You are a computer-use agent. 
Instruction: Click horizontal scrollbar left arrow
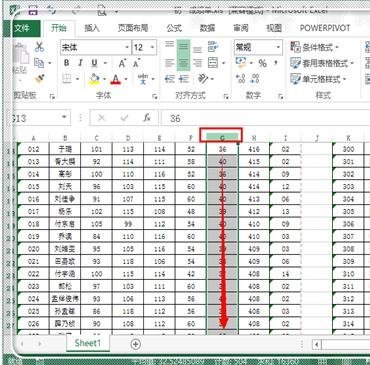click(x=317, y=344)
